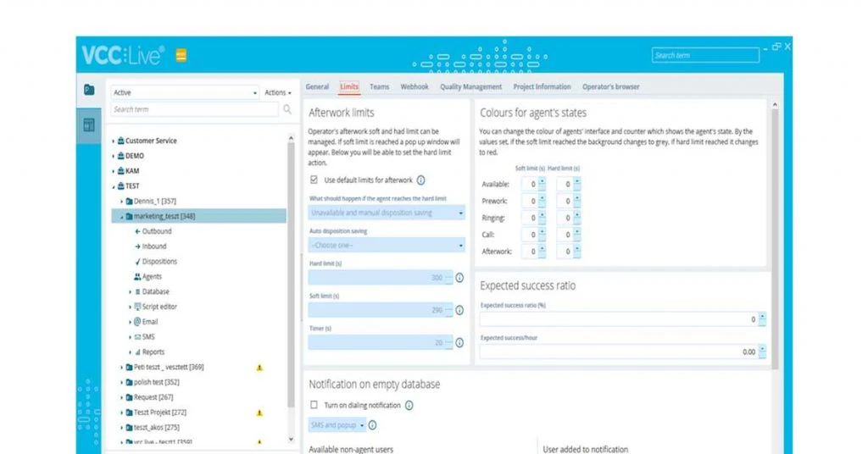This screenshot has height=454, width=868.
Task: Click info icon next to dialing notification checkbox
Action: pos(409,406)
